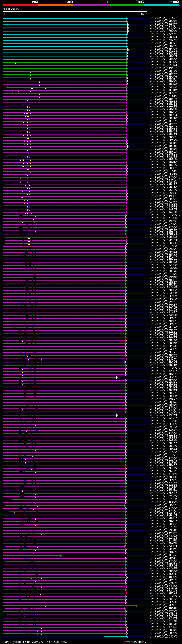This screenshot has width=182, height=644.
Task: Open hit UniRef100_B9GNC7
Action: (163, 24)
